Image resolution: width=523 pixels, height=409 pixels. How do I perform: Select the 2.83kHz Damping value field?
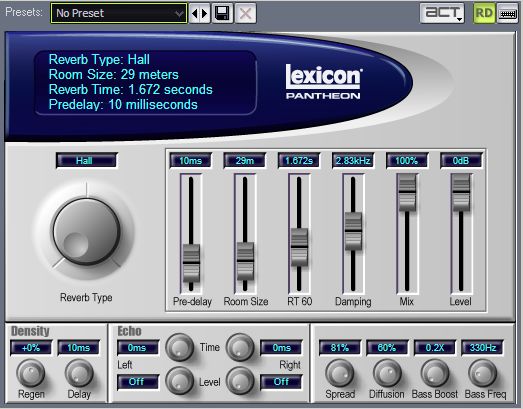pos(353,160)
